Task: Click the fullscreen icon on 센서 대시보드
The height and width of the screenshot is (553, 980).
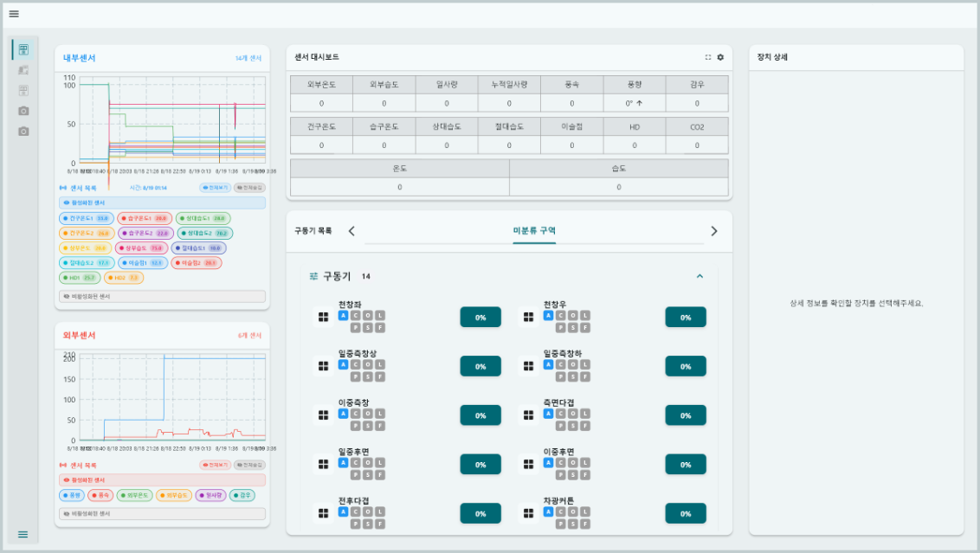Action: point(708,57)
